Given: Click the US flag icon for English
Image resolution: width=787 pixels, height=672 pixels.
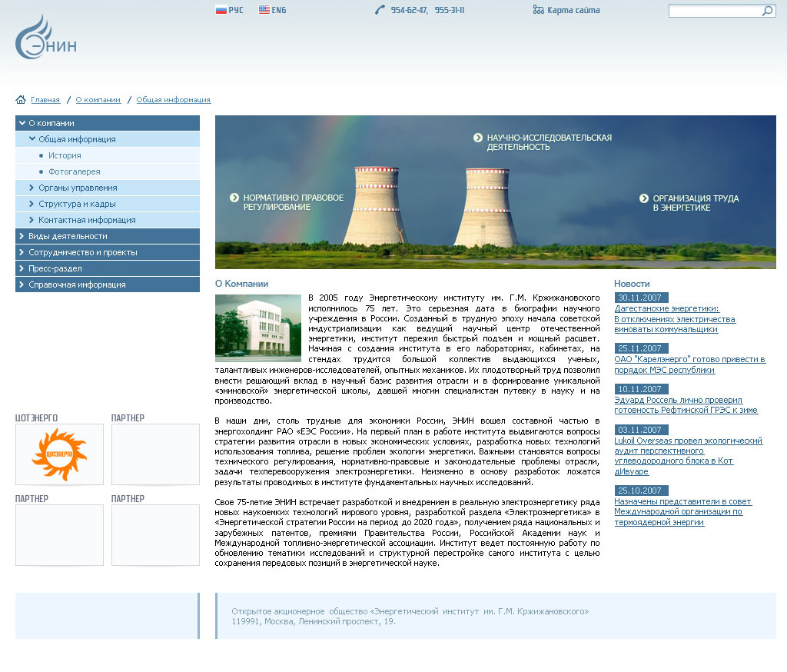Looking at the screenshot, I should [264, 9].
